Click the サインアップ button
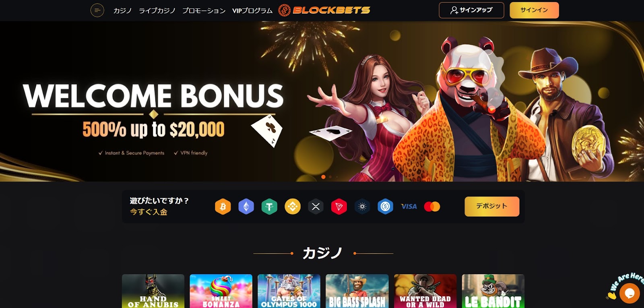The image size is (644, 308). click(471, 10)
